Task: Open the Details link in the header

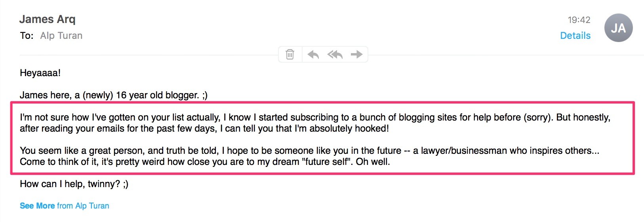Action: click(575, 36)
